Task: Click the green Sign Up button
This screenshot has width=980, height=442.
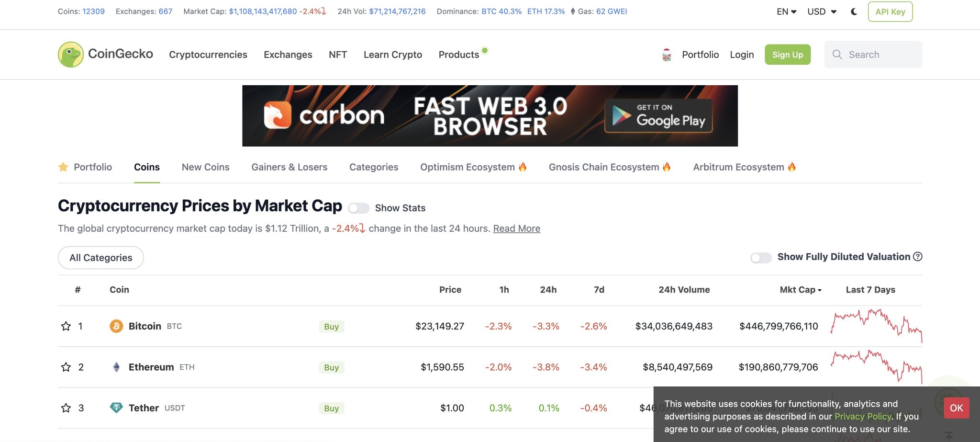Action: [x=788, y=55]
